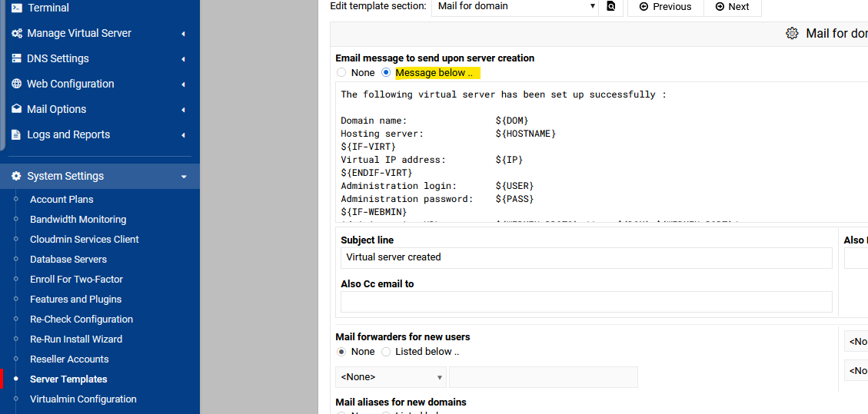This screenshot has height=414, width=868.
Task: Open the '<None>' forwarder dropdown
Action: point(391,377)
